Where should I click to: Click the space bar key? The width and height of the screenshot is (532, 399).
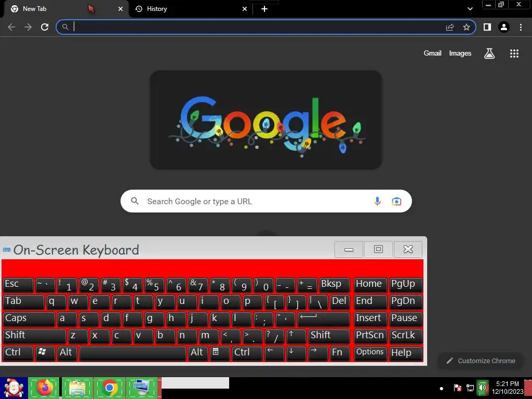pyautogui.click(x=132, y=353)
